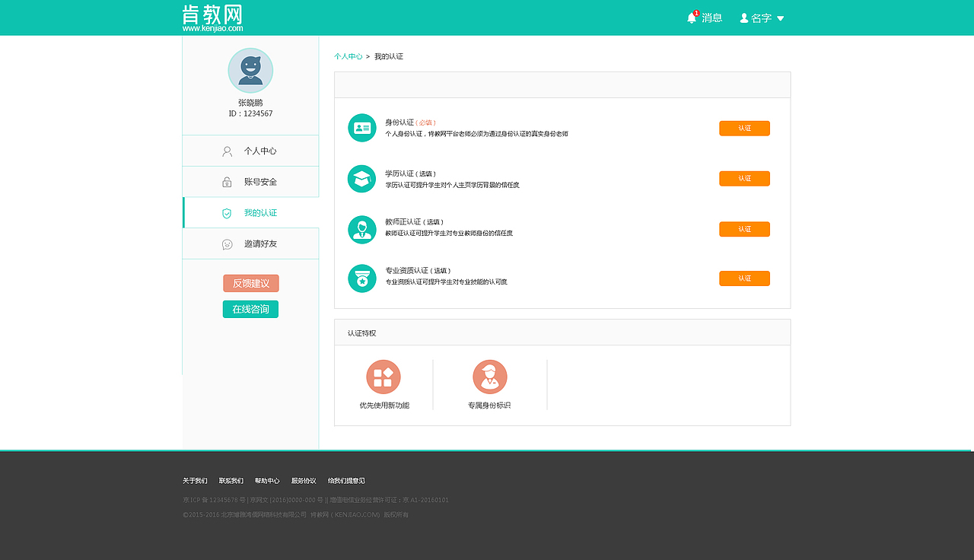Click the profile avatar of 张晓鹏
Screen dimensions: 974x560
(250, 71)
